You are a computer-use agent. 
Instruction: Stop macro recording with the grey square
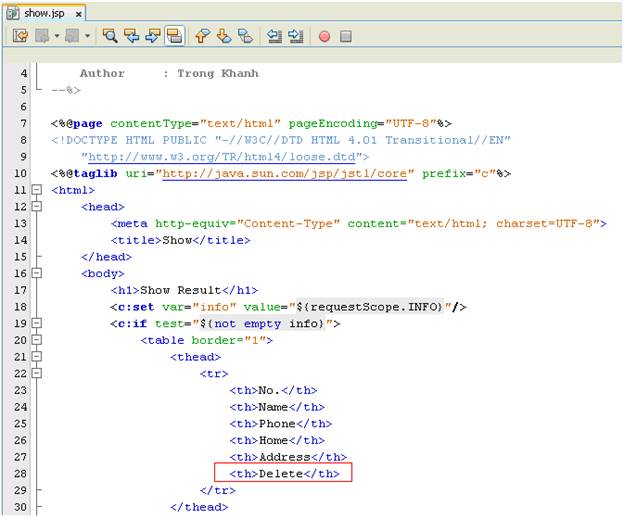click(345, 37)
